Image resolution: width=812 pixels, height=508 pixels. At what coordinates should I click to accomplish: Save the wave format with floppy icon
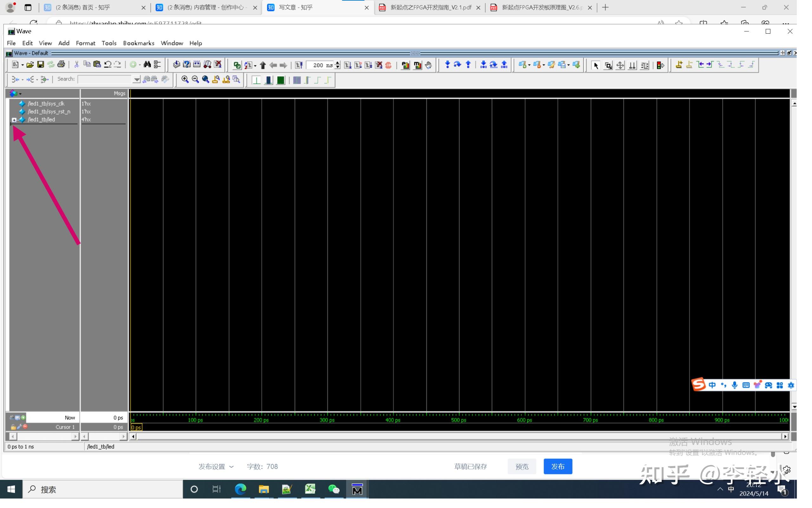point(41,65)
